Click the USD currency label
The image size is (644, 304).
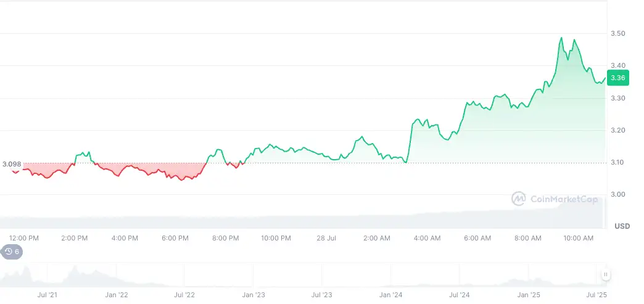coord(622,226)
